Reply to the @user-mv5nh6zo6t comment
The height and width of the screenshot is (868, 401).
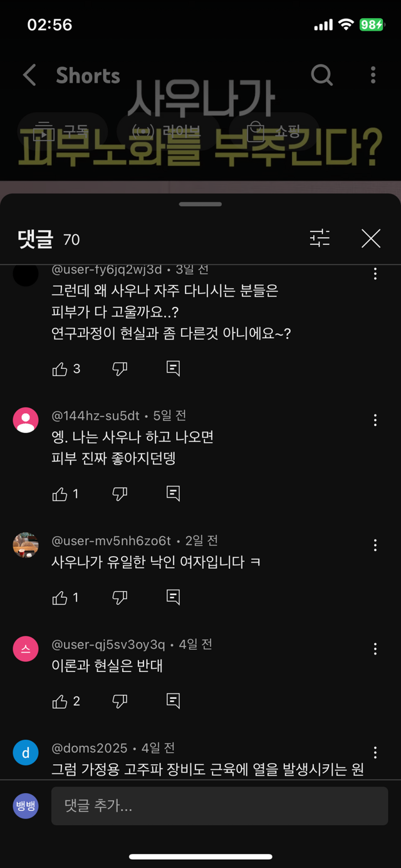coord(174,597)
